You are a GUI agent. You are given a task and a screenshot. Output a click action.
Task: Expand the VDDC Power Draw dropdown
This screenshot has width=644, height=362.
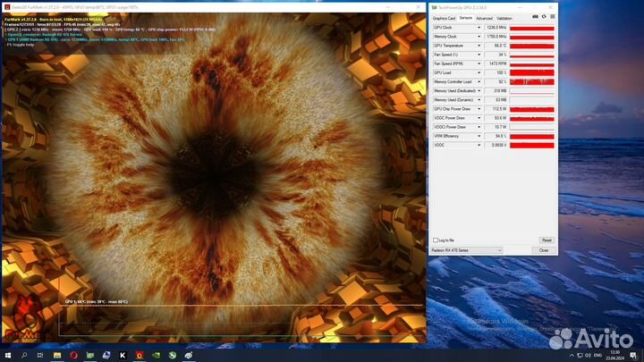click(479, 118)
